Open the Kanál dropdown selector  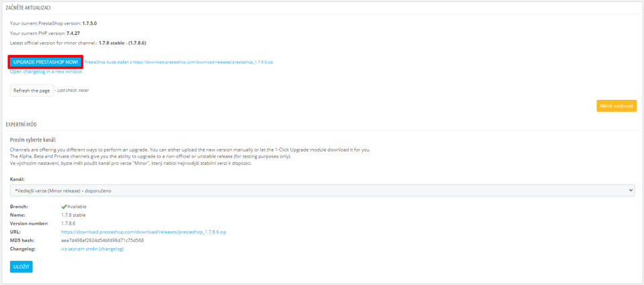coord(323,190)
